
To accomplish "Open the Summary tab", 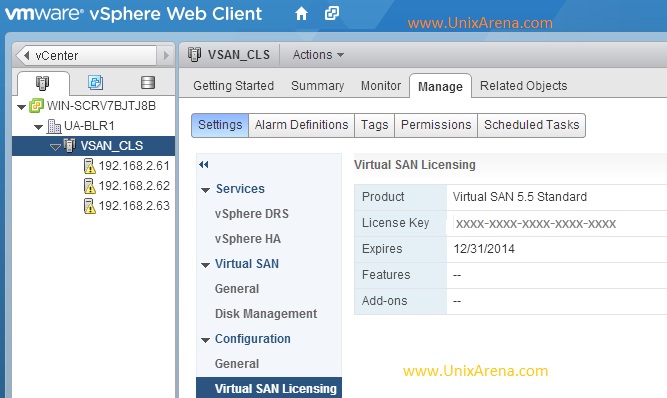I will click(317, 85).
